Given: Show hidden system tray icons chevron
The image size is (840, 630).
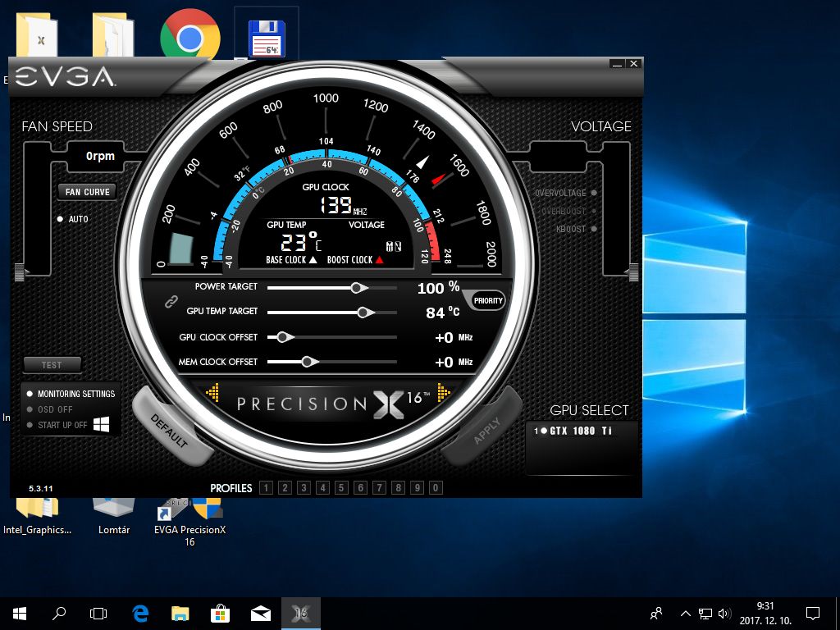Looking at the screenshot, I should coord(685,614).
